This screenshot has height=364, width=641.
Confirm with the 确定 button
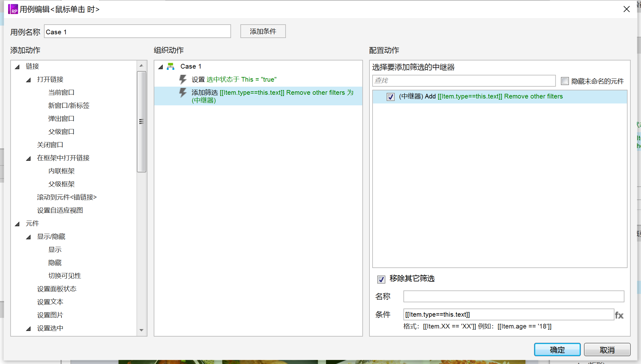[x=557, y=350]
